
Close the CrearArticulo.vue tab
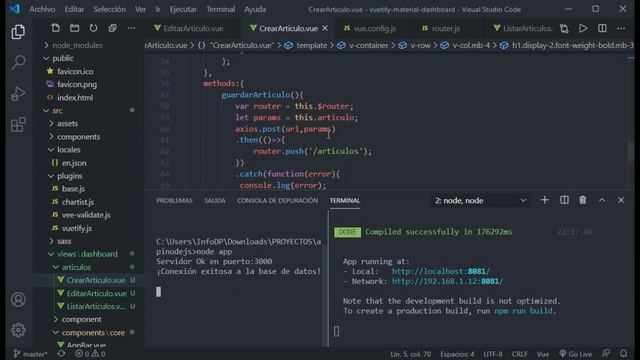pyautogui.click(x=325, y=28)
